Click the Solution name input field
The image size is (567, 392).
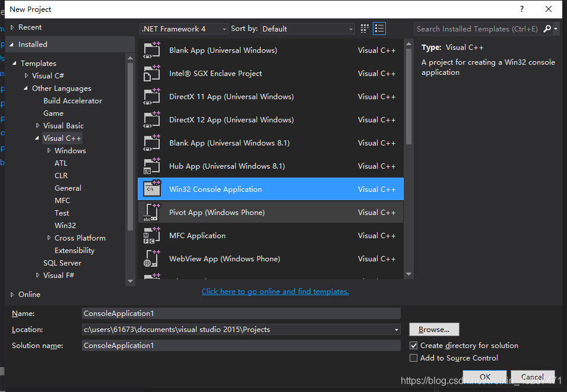click(241, 345)
